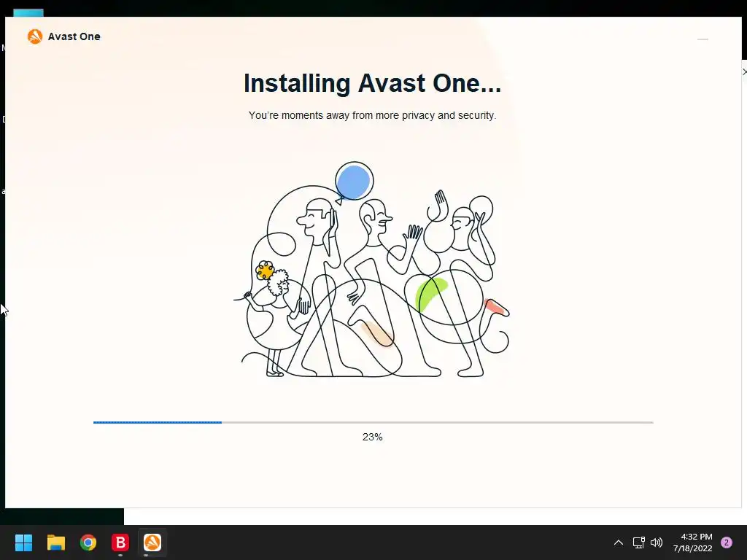Click the Avast One logo icon
Viewport: 747px width, 560px height.
tap(35, 36)
